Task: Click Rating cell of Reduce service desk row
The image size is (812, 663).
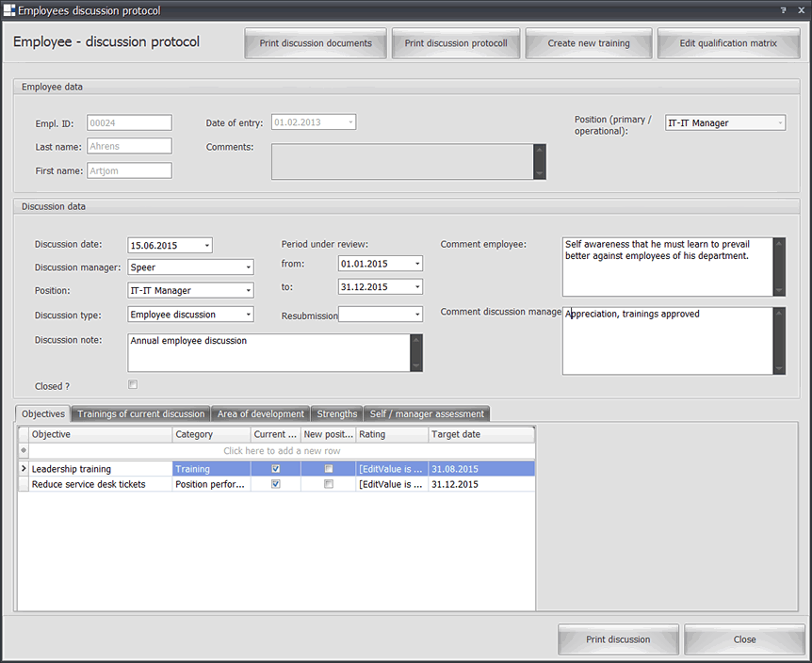Action: 392,484
